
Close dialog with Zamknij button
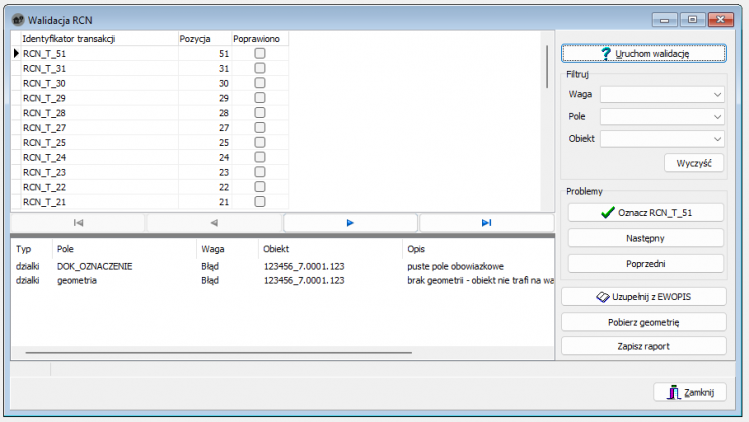point(690,392)
